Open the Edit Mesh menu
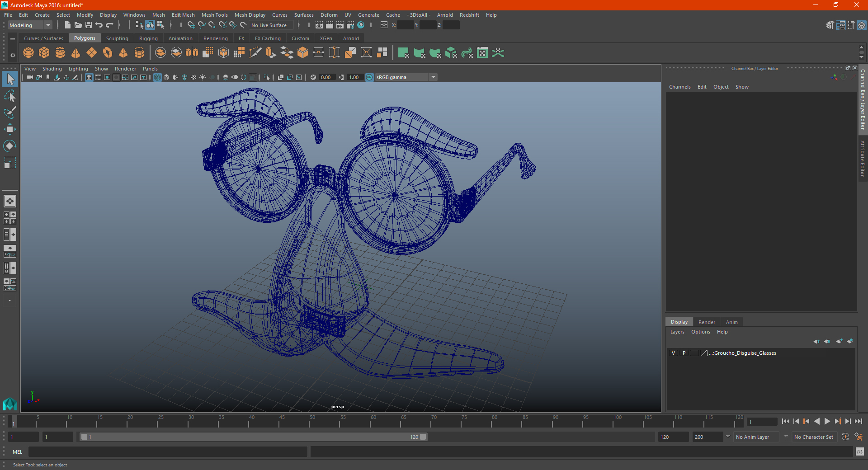Screen dimensions: 868x470 coord(183,15)
